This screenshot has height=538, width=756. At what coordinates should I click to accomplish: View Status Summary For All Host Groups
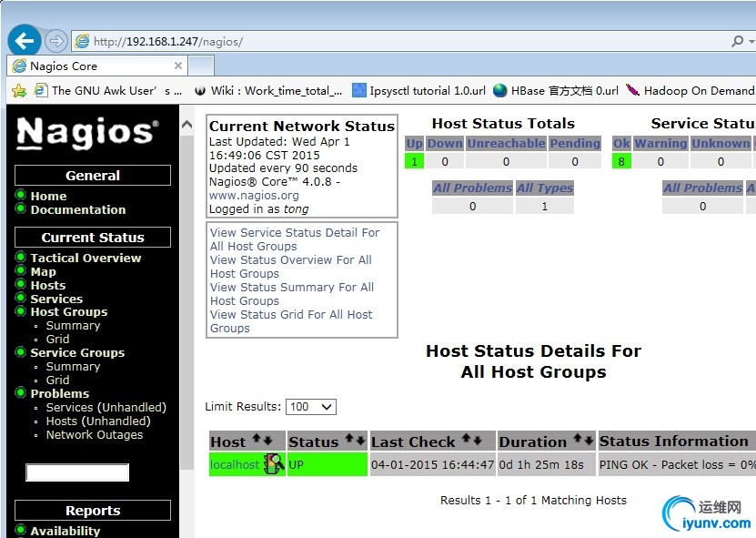point(292,294)
